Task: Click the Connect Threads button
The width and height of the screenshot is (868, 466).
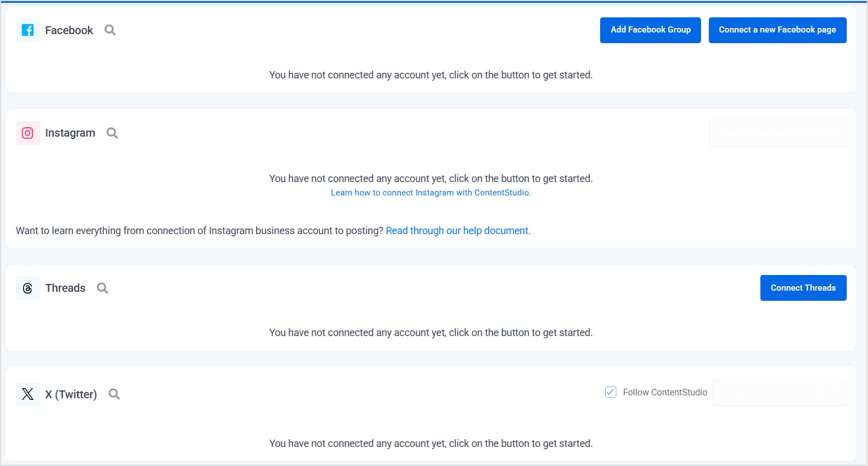Action: click(x=804, y=288)
